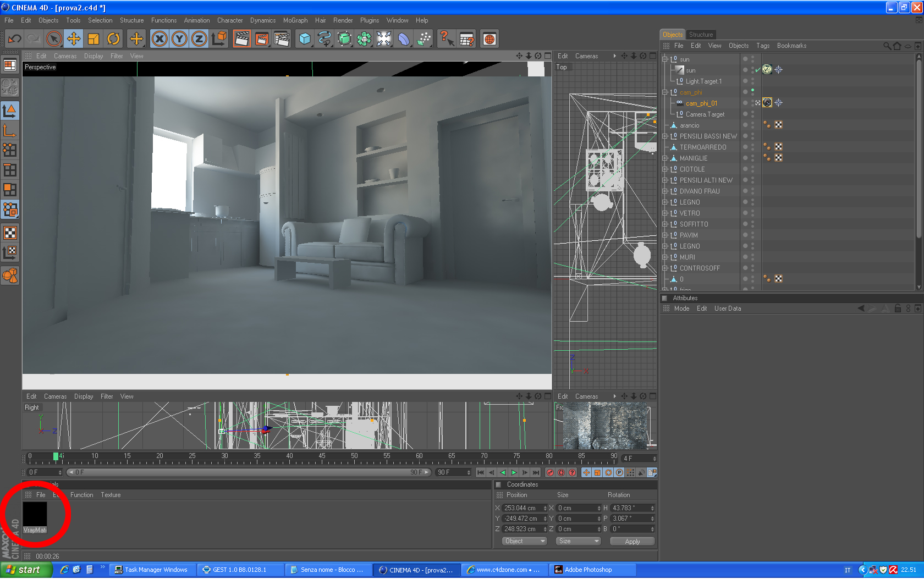The image size is (924, 579).
Task: Click the Undo arrow in the toolbar
Action: pyautogui.click(x=15, y=38)
